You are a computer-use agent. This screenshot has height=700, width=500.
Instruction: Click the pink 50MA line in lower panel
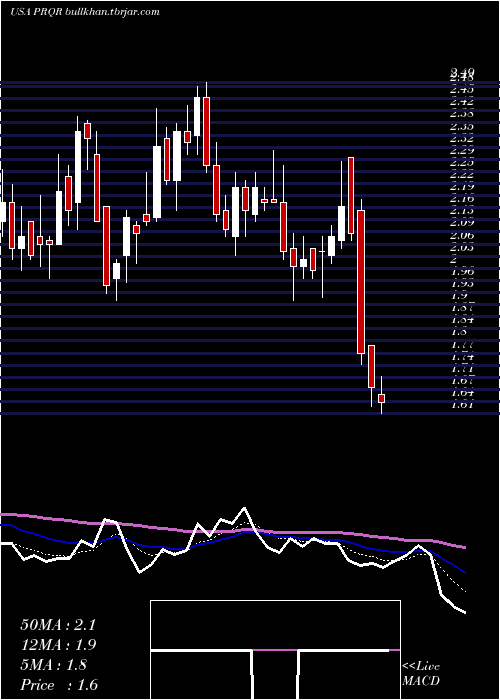pyautogui.click(x=232, y=530)
